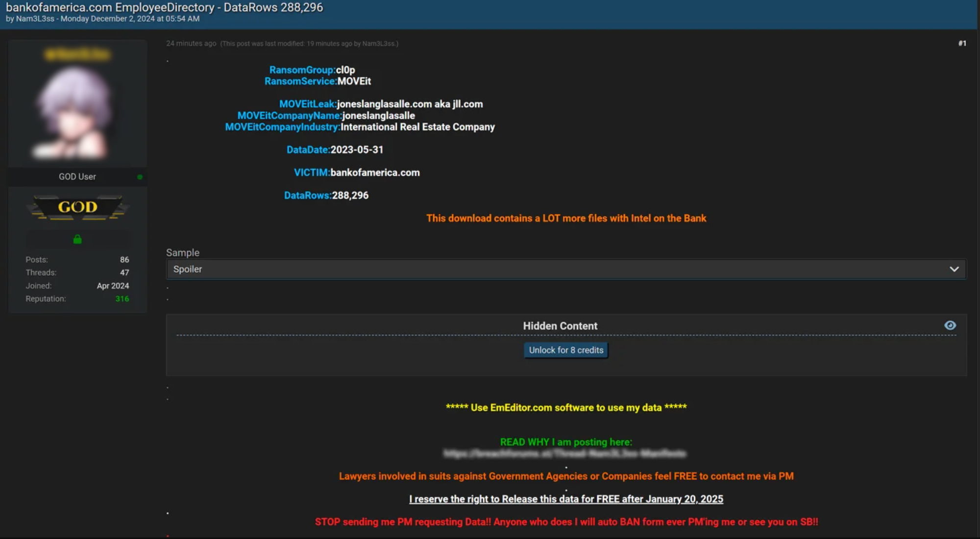Screen dimensions: 980x539
Task: Click the thread title bankofamerica.com EmployeeDirectory
Action: coord(164,7)
